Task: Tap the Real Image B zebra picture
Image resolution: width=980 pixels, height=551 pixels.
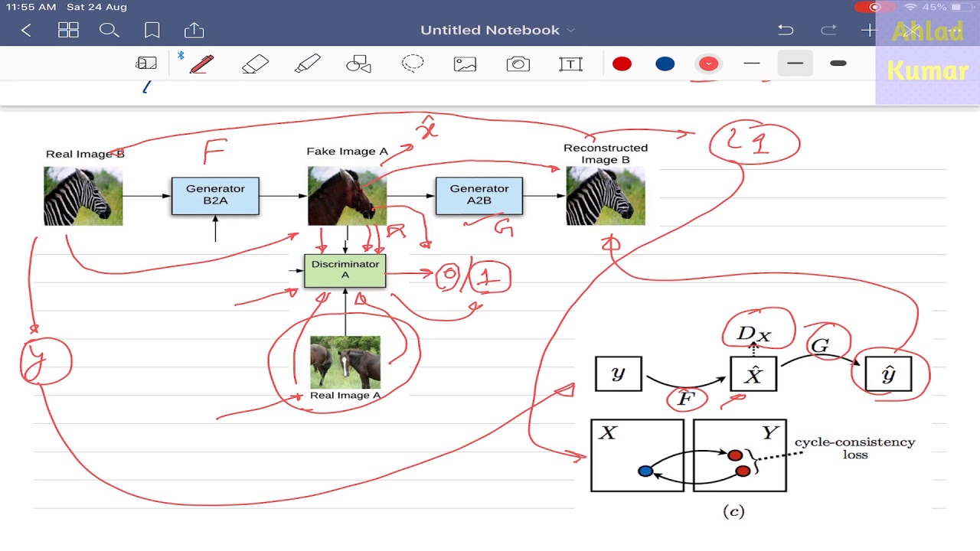Action: pyautogui.click(x=83, y=196)
